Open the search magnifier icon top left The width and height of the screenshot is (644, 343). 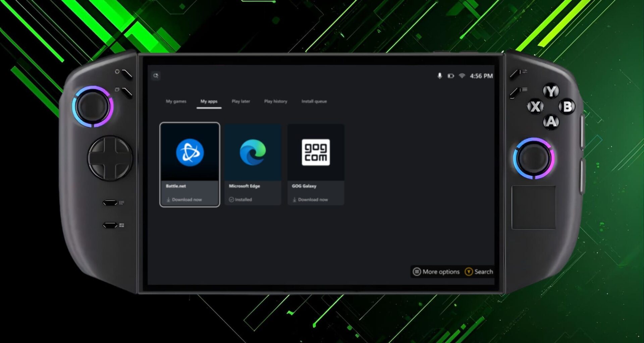point(155,76)
